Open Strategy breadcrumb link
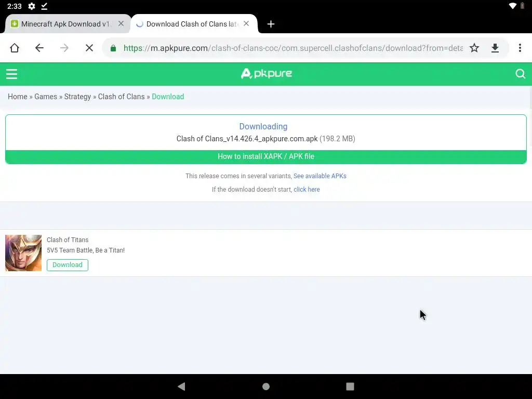Image resolution: width=532 pixels, height=399 pixels. (x=77, y=97)
